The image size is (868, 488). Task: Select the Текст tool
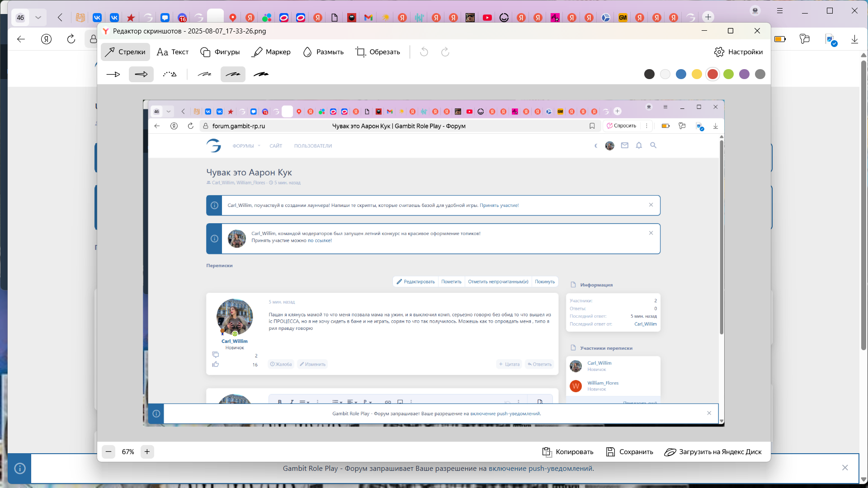click(x=173, y=52)
